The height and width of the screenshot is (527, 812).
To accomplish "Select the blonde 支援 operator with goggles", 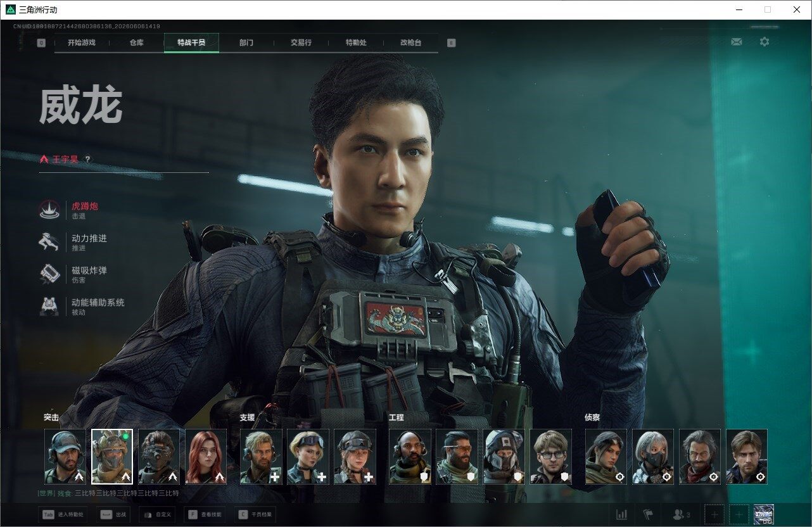I will click(308, 457).
